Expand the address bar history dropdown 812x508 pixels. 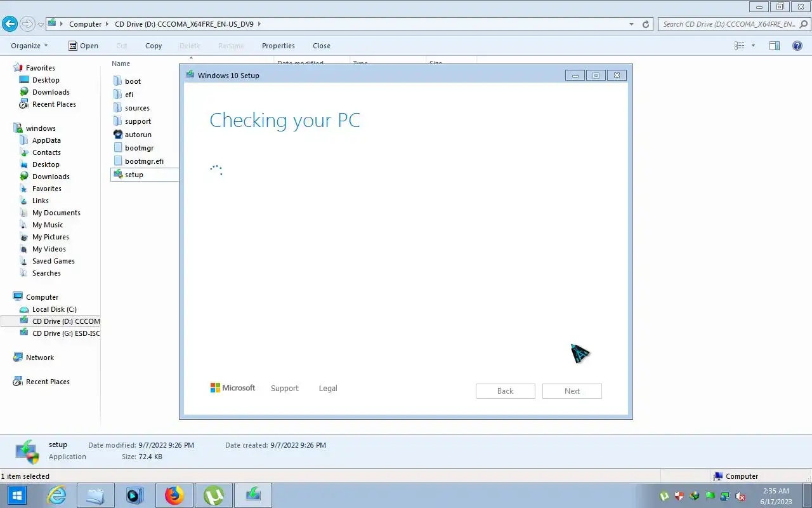coord(631,24)
